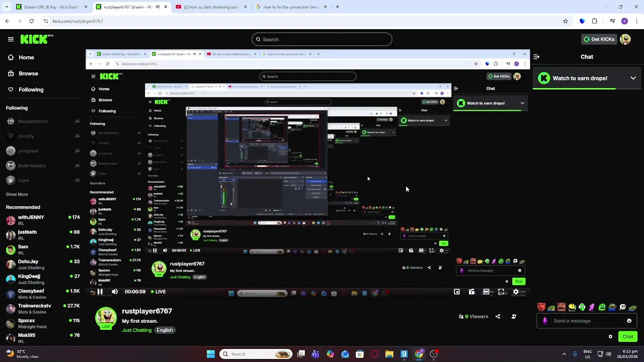Open Classybeef recommended channel
The width and height of the screenshot is (644, 362).
[42, 294]
